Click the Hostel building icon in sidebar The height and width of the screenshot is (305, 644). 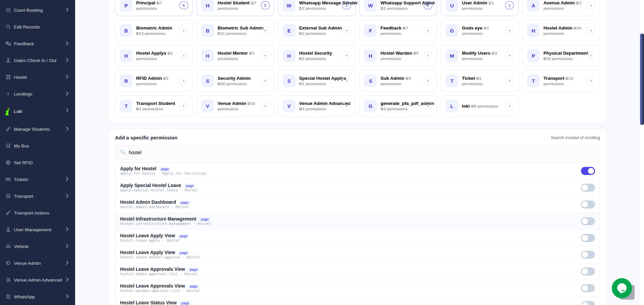(8, 77)
